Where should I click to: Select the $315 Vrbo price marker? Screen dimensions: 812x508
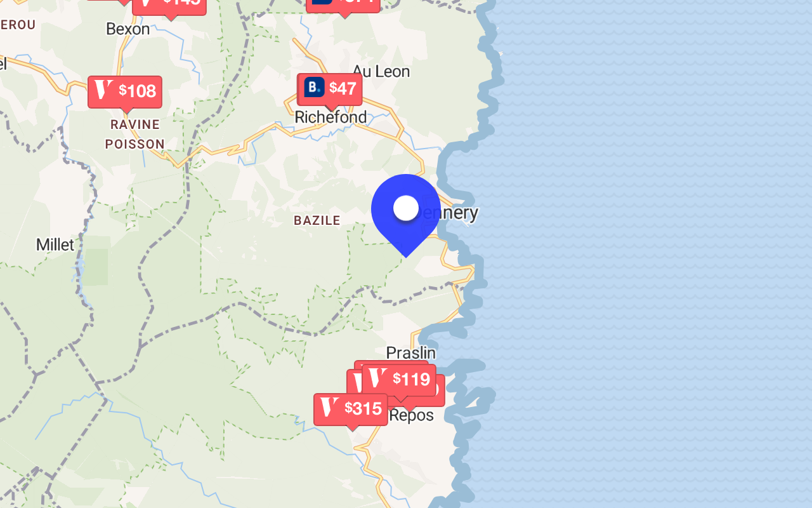[351, 409]
